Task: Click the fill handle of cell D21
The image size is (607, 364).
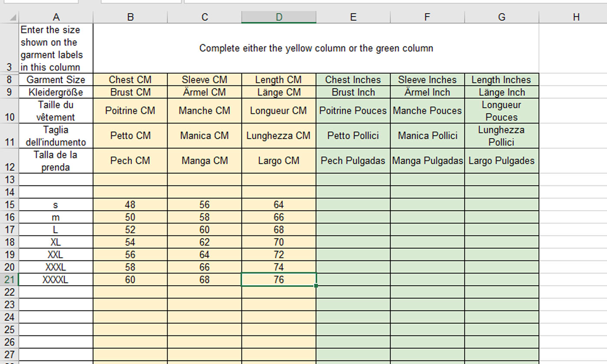Action: click(x=316, y=286)
